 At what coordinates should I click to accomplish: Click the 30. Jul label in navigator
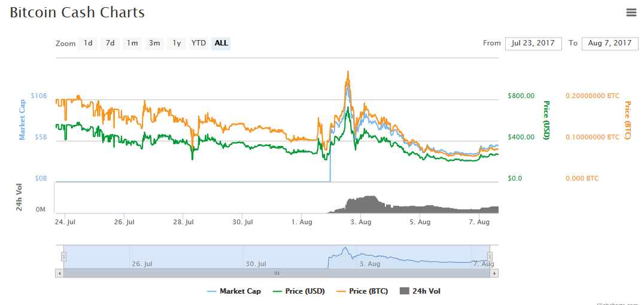click(x=256, y=264)
